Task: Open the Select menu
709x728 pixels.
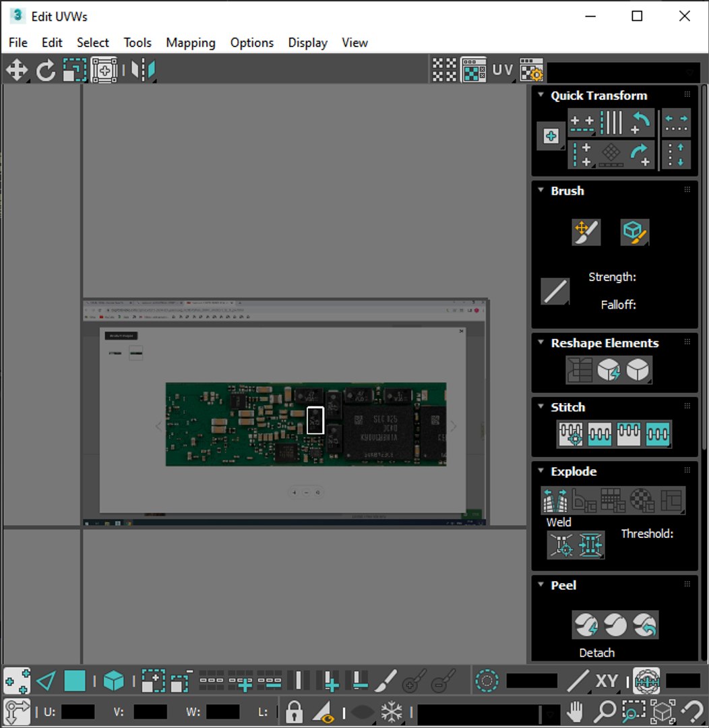Action: coord(93,42)
